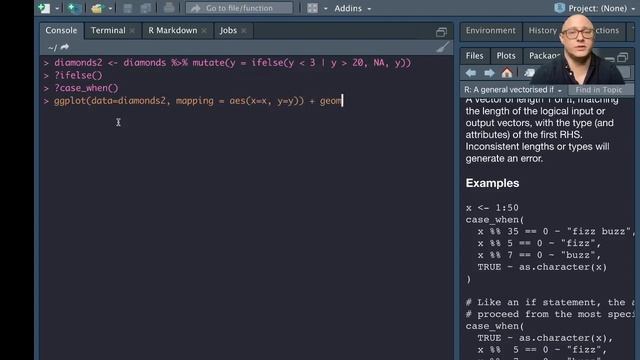Click 'TRUE ~ as.character(x)' ending the first example
The image size is (640, 360).
click(542, 267)
